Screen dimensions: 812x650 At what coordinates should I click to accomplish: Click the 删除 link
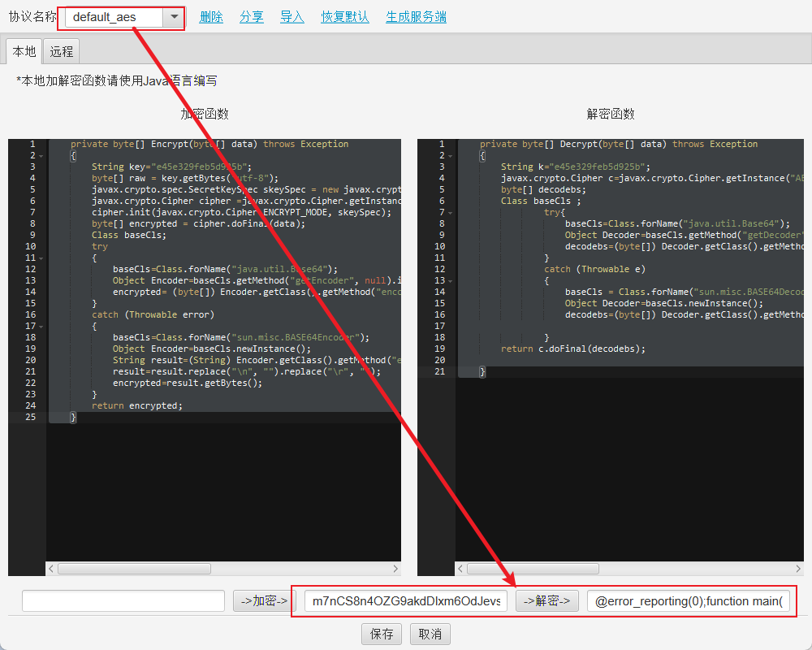211,17
